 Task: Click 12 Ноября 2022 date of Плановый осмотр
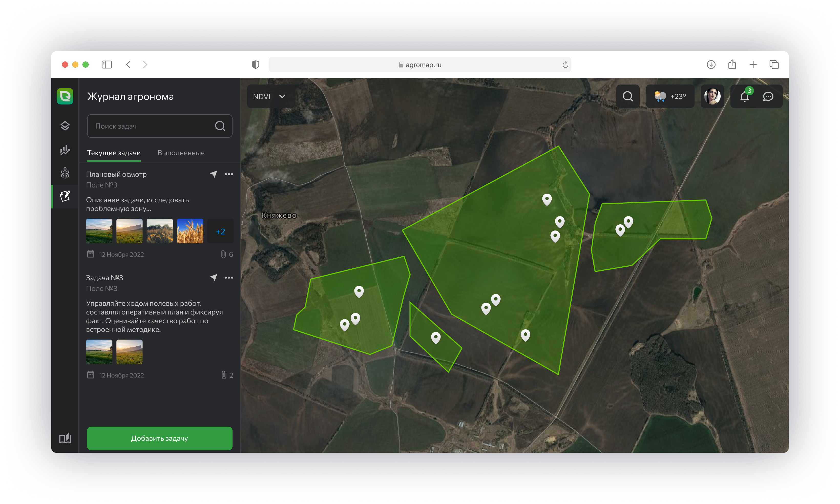tap(122, 254)
